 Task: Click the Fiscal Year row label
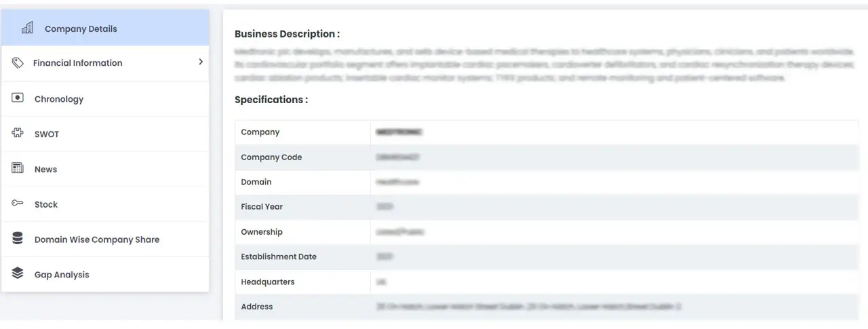(262, 207)
